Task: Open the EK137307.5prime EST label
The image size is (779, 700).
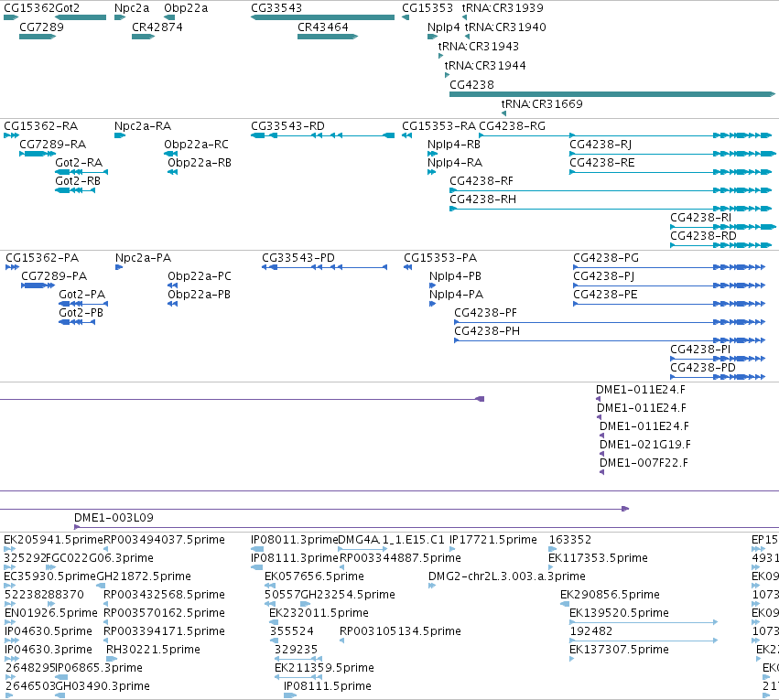Action: coord(619,651)
